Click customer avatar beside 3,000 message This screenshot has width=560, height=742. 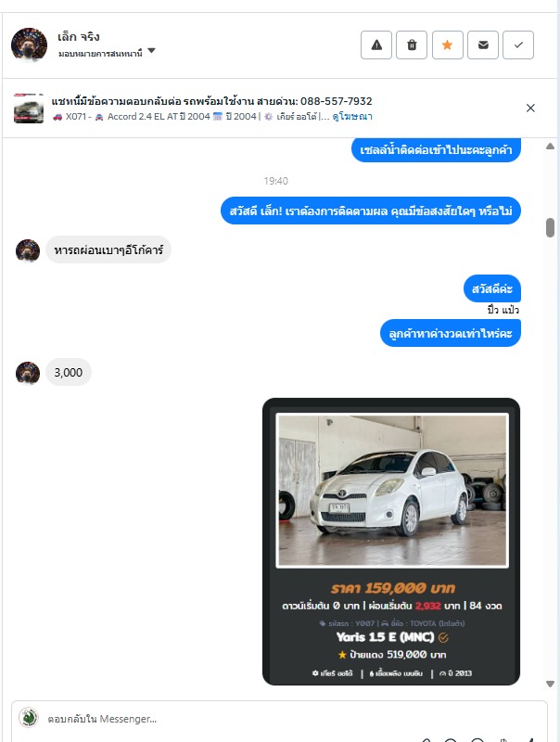(28, 373)
